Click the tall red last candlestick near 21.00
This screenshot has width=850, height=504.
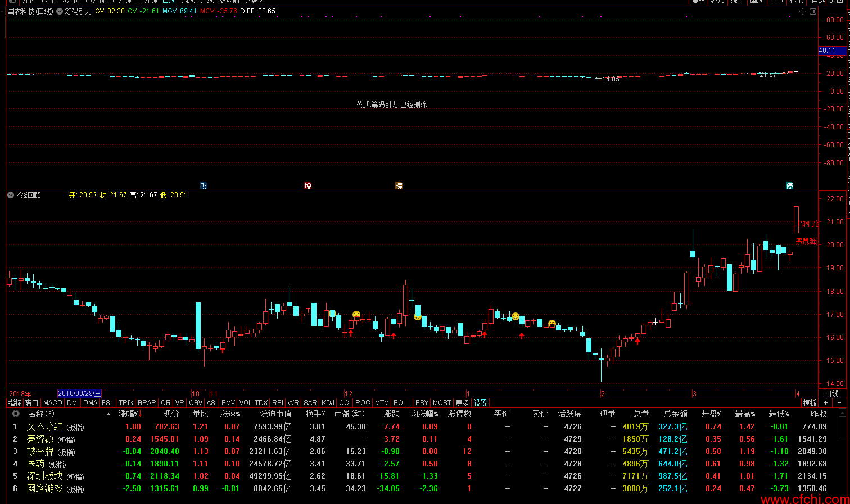coord(796,220)
